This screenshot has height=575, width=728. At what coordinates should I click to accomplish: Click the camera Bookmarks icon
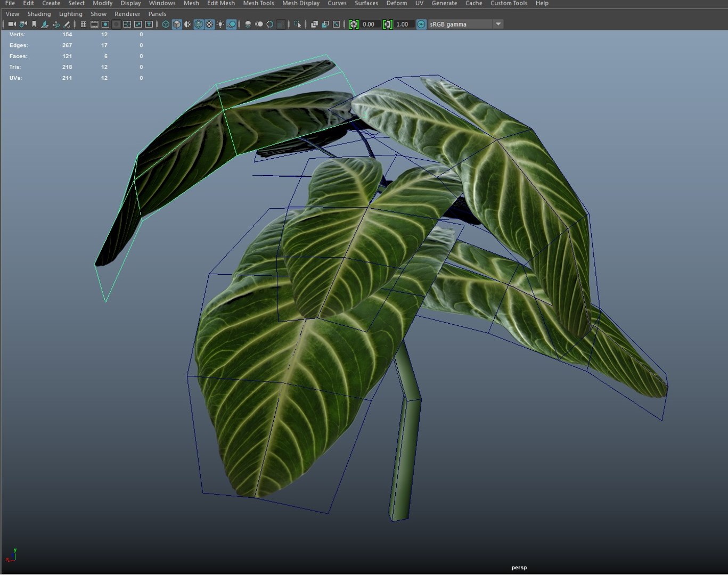[34, 24]
